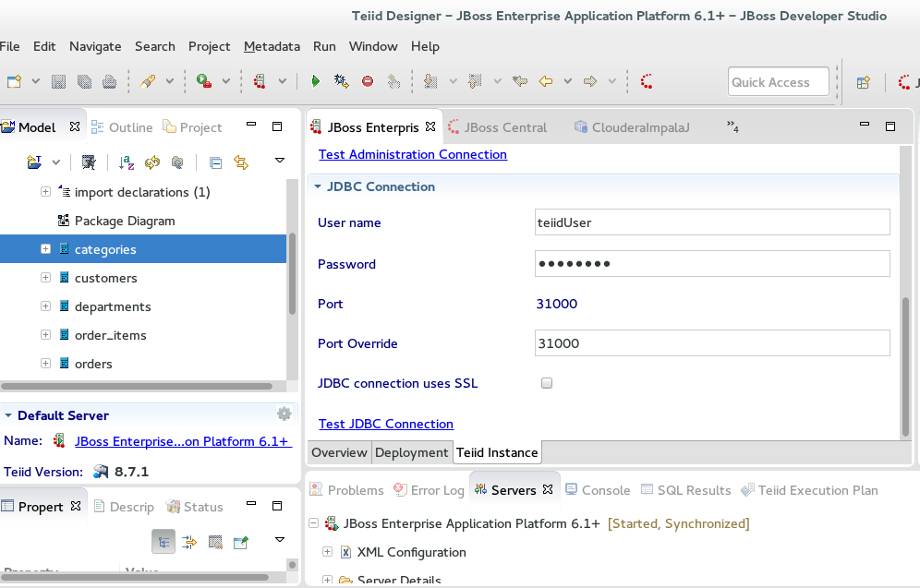920x588 pixels.
Task: Open the Model view menu dropdown
Action: 280,161
